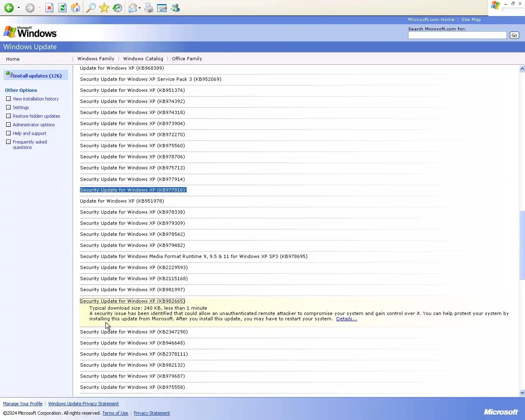525x420 pixels.
Task: Open the Favorites star icon
Action: pos(104,8)
